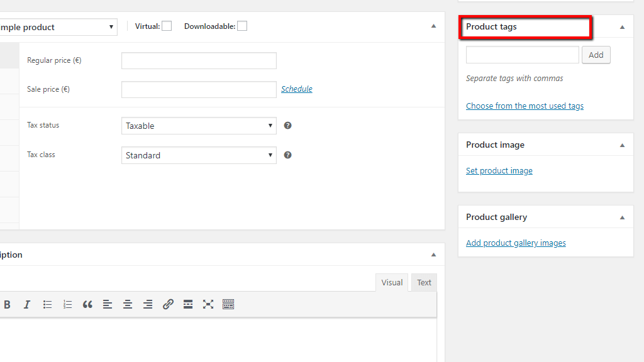Insert a blockquote

(87, 305)
